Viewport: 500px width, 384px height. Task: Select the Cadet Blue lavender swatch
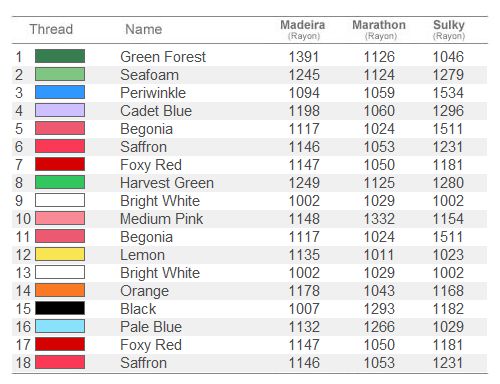(60, 110)
